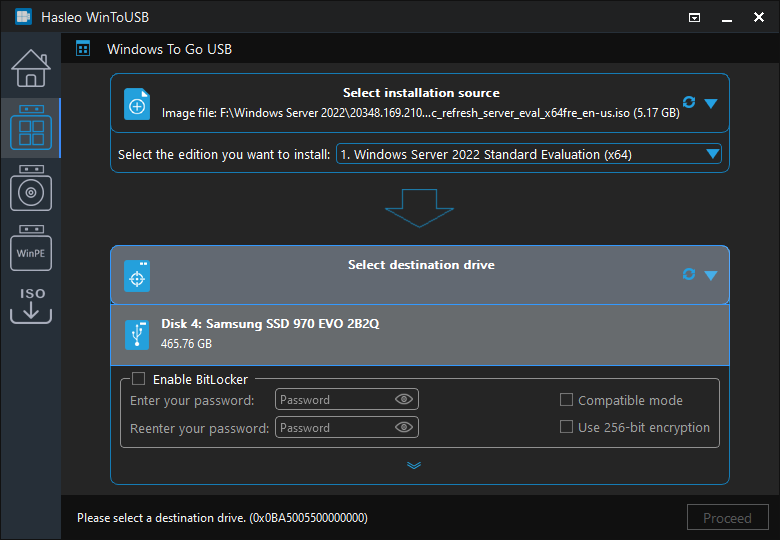780x540 pixels.
Task: Open the Windows Installation USB sidebar icon
Action: pyautogui.click(x=30, y=188)
